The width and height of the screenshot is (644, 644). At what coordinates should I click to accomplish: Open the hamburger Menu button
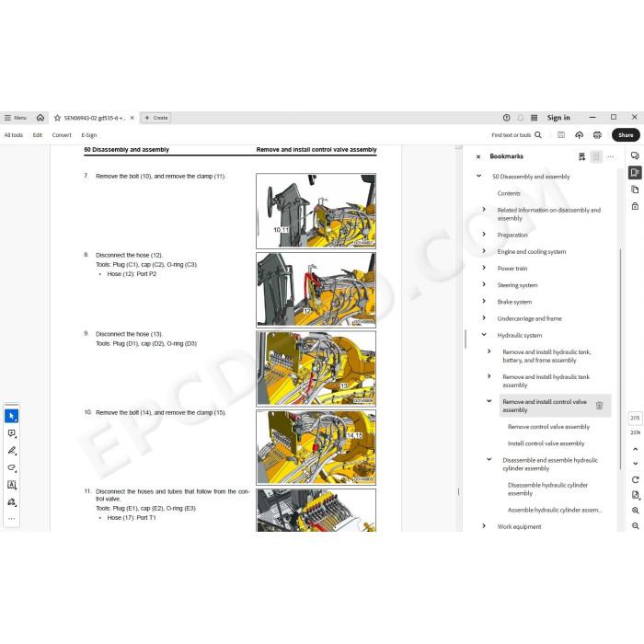pyautogui.click(x=16, y=118)
